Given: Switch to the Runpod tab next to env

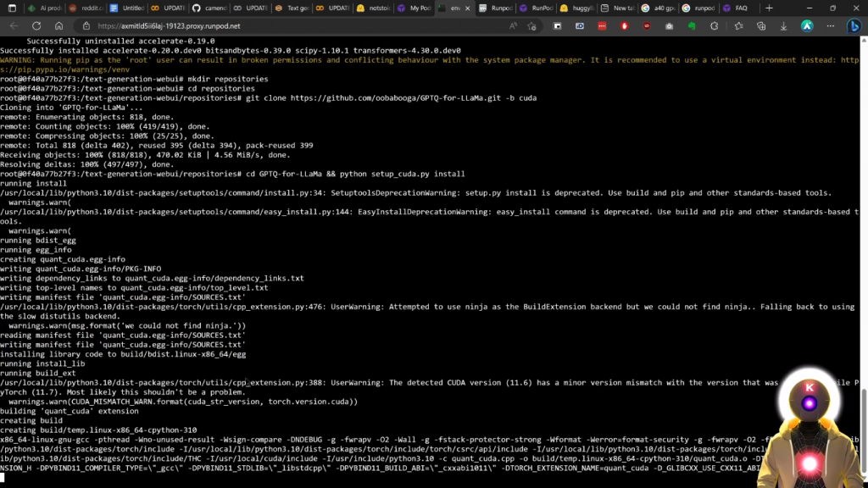Looking at the screenshot, I should pos(495,8).
